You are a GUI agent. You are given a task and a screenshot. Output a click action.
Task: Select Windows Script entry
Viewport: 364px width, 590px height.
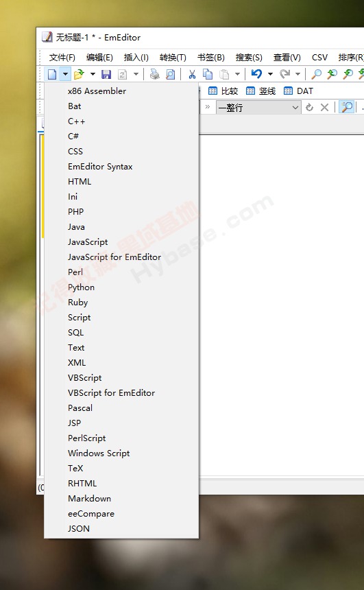pos(121,453)
